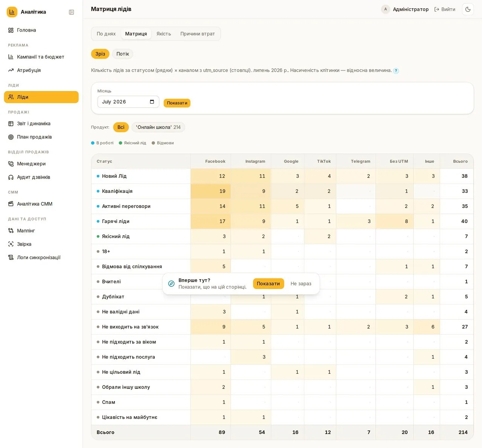The width and height of the screenshot is (482, 448).
Task: Click the Атрибуція trend icon
Action: click(11, 70)
